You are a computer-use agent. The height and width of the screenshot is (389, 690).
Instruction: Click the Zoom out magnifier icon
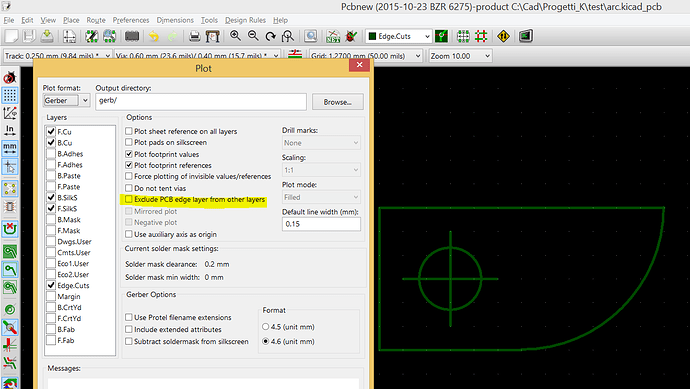[x=253, y=36]
